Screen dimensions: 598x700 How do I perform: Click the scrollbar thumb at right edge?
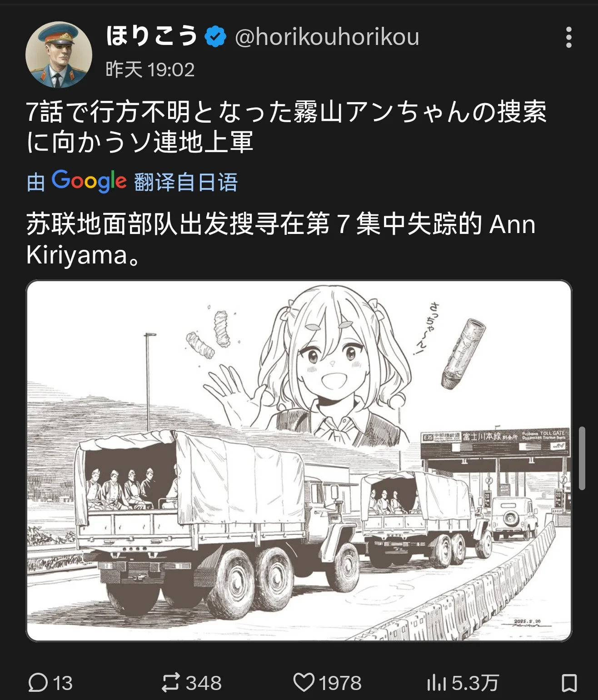click(582, 458)
